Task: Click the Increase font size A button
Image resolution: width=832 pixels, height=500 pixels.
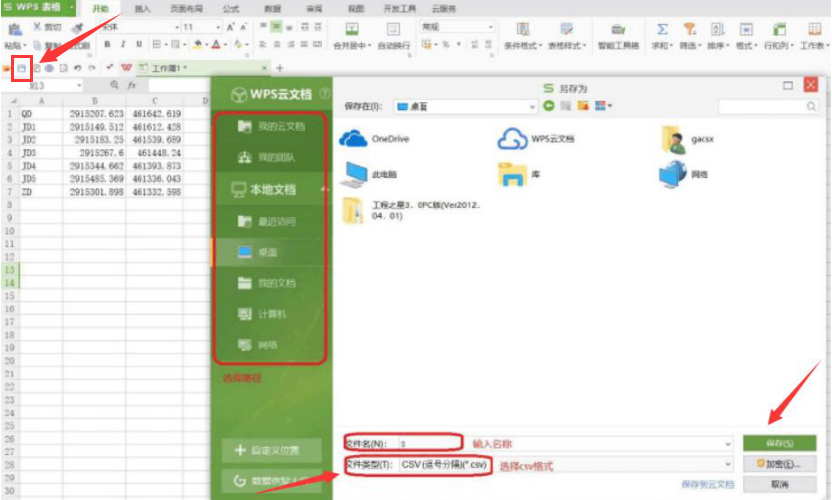Action: [x=230, y=27]
